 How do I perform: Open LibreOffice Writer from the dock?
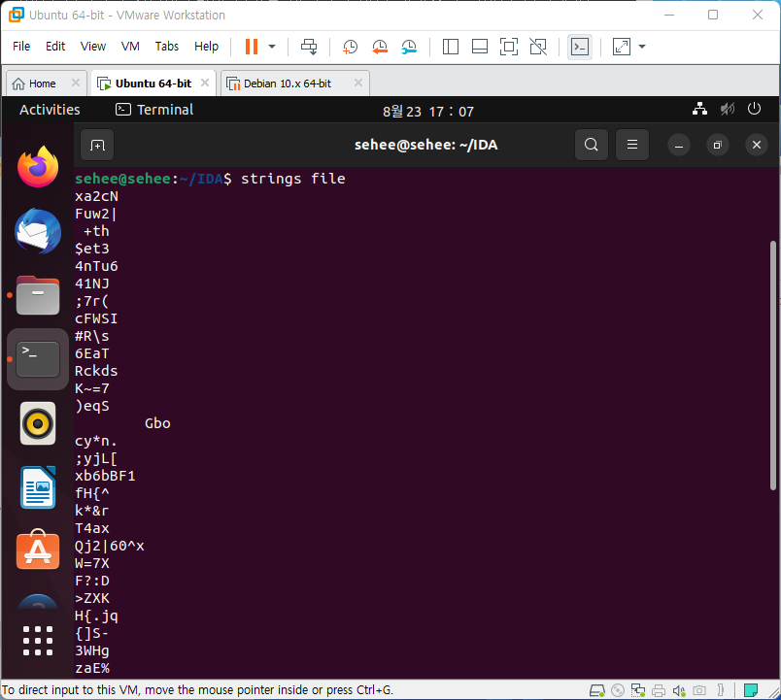38,487
